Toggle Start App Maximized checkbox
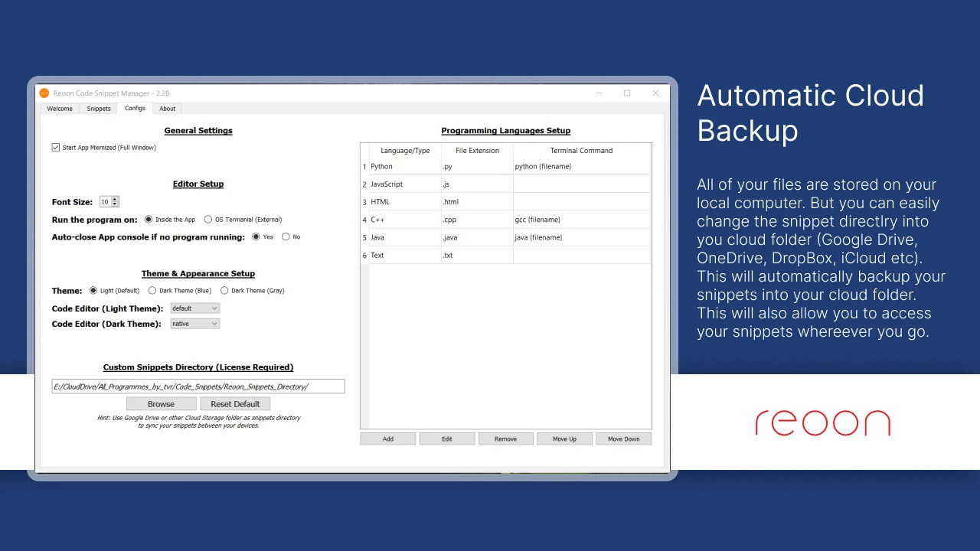Viewport: 980px width, 551px height. [56, 148]
